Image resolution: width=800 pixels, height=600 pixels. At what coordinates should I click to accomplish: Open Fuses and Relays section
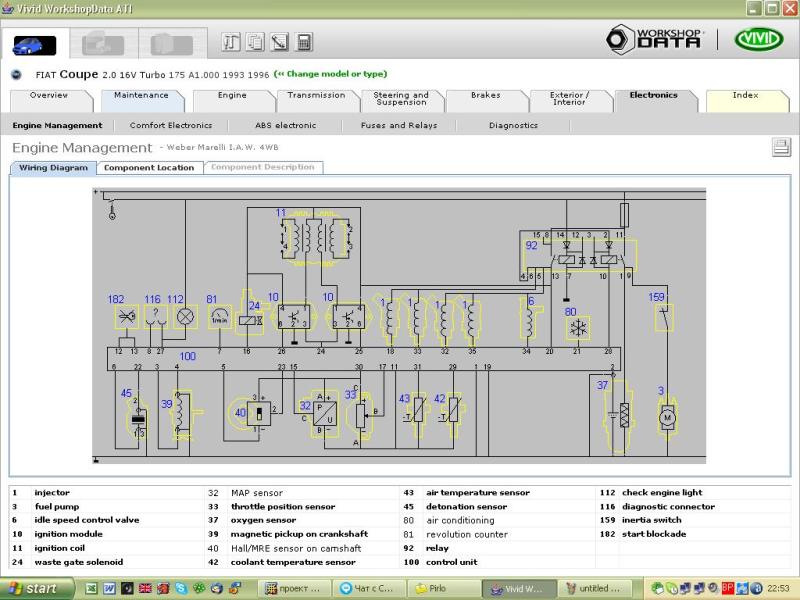398,126
